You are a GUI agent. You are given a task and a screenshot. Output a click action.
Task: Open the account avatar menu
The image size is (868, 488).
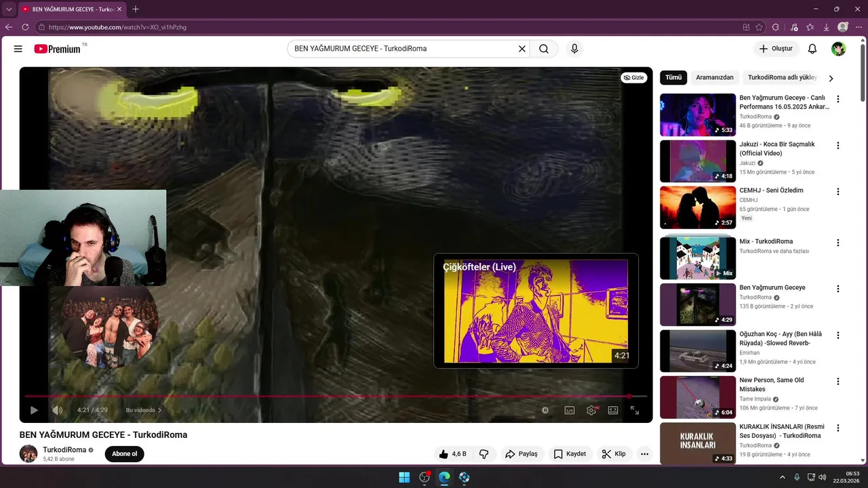(839, 49)
